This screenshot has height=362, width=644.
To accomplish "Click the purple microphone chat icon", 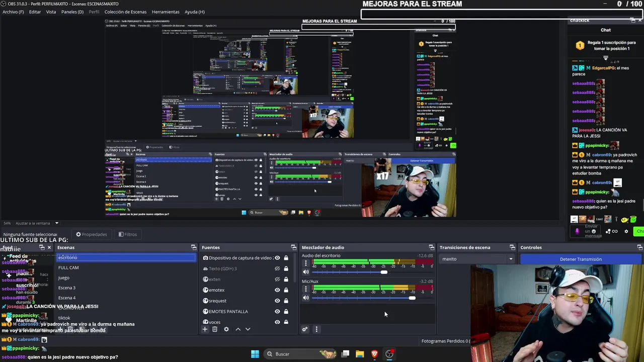I will (577, 231).
